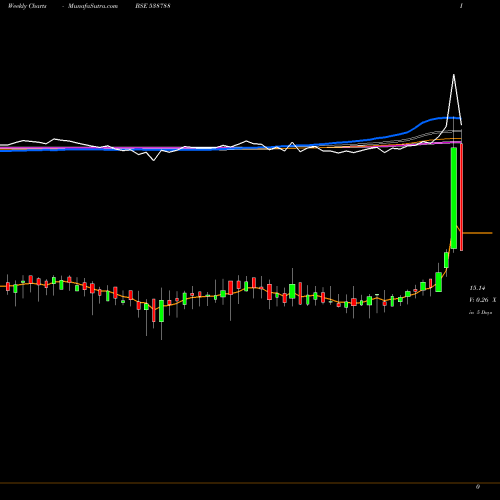Click the tall red candlestick at far right
Image resolution: width=500 pixels, height=500 pixels.
(x=462, y=197)
